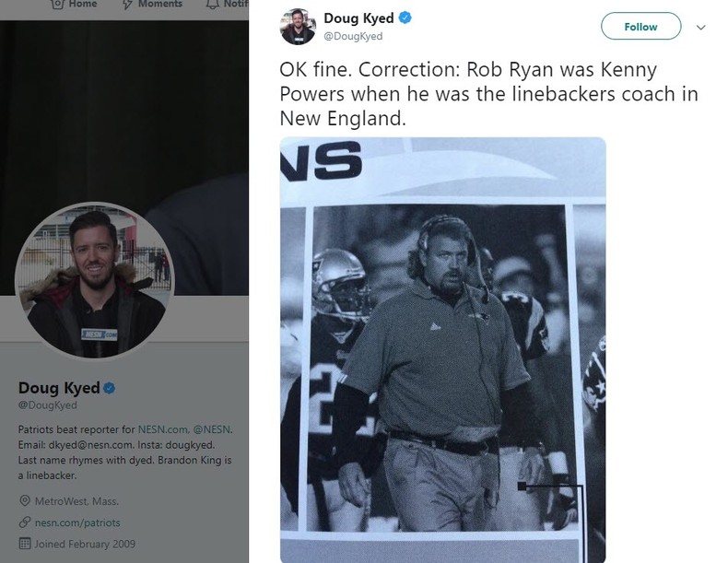Visit the nesn.com/patriots profile link
Screen dimensions: 728x563
point(77,522)
